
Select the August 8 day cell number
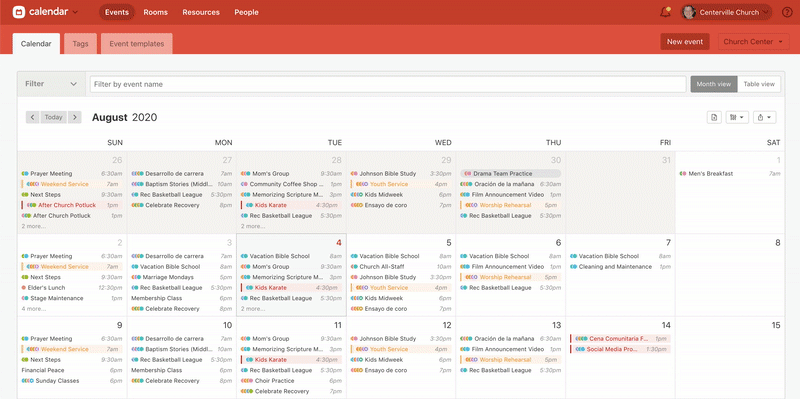tap(778, 243)
